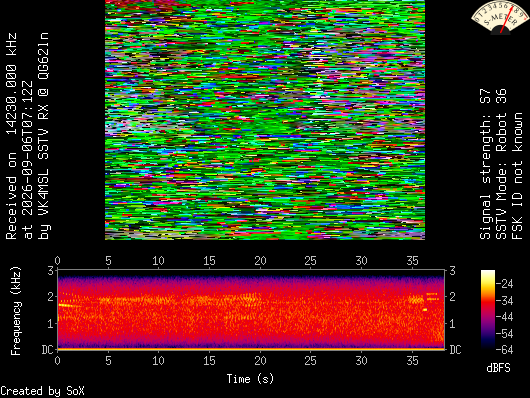Click the '35' tick above the spectrogram

[x=412, y=261]
